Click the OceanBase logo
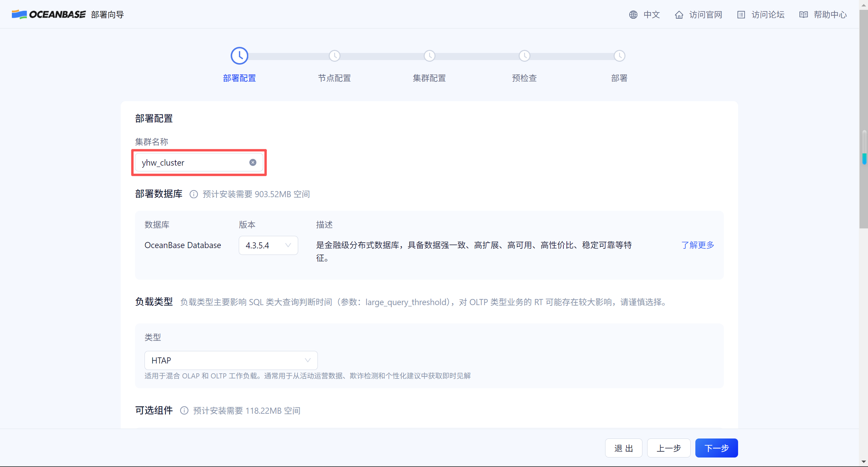Screen dimensions: 868x467 click(x=49, y=14)
